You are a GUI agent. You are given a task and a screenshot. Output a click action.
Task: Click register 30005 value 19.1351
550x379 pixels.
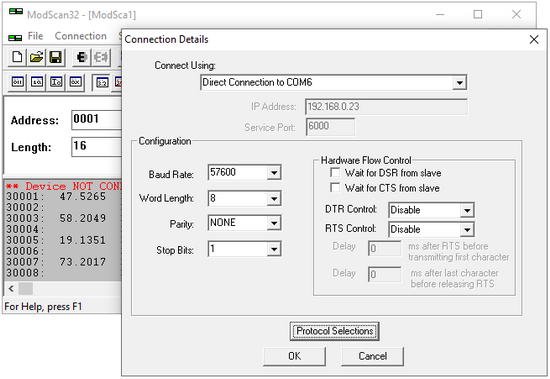coord(83,240)
